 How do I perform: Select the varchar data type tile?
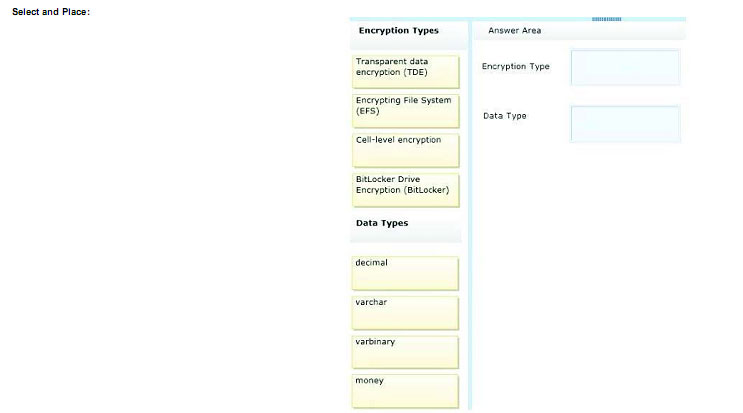point(405,313)
